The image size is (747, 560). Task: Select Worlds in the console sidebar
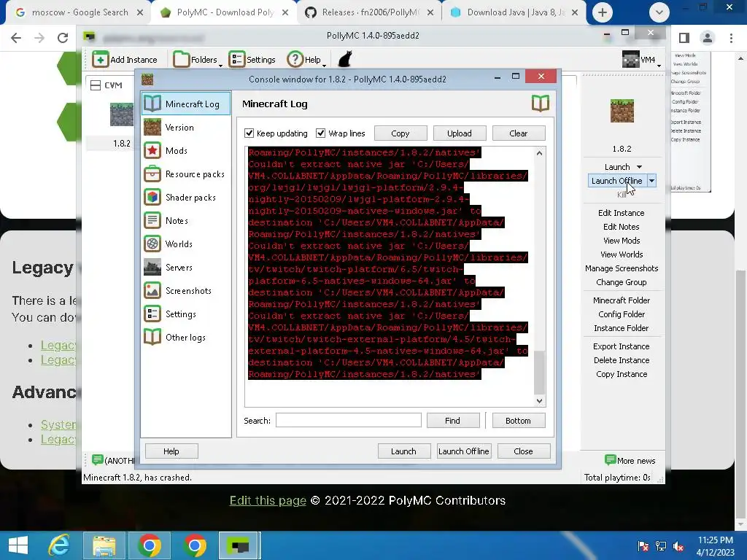coord(186,244)
